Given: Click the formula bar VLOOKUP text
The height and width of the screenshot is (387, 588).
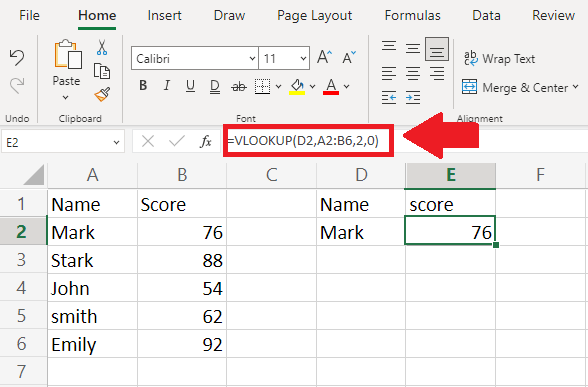Looking at the screenshot, I should (303, 141).
